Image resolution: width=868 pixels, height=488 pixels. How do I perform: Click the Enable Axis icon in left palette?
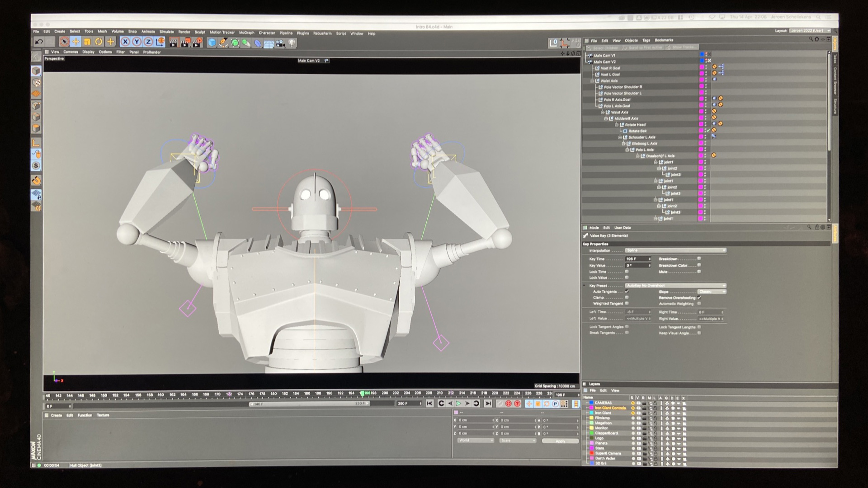[36, 143]
